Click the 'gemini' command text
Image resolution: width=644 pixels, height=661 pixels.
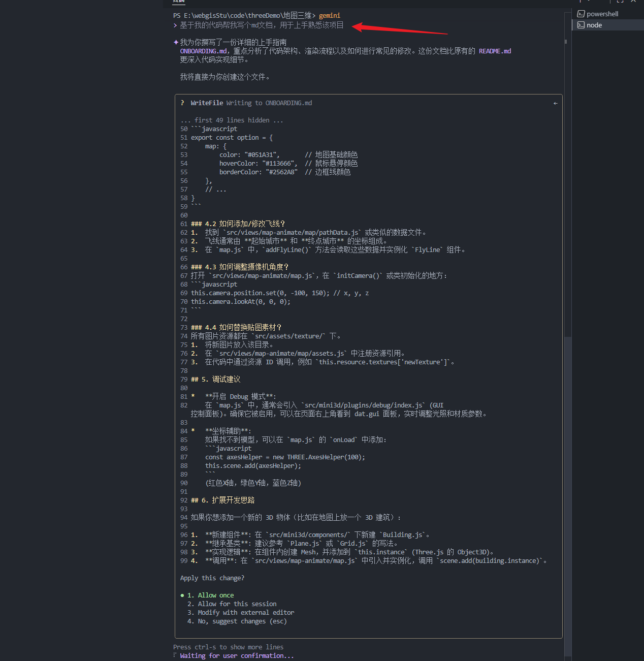pos(330,16)
